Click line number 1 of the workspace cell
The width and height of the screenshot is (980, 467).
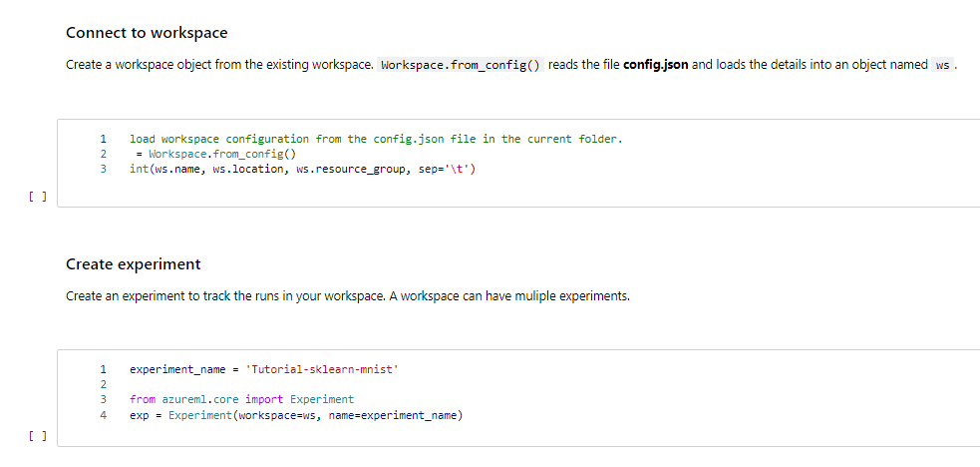click(x=103, y=139)
